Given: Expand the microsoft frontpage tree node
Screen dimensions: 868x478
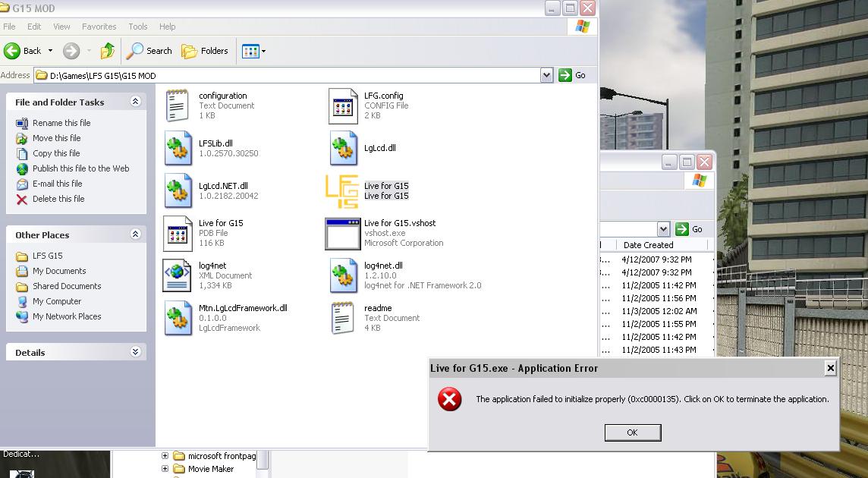Looking at the screenshot, I should pos(165,456).
